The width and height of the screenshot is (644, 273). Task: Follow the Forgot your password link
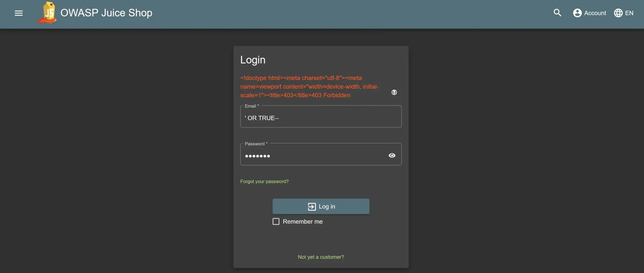[x=264, y=181]
